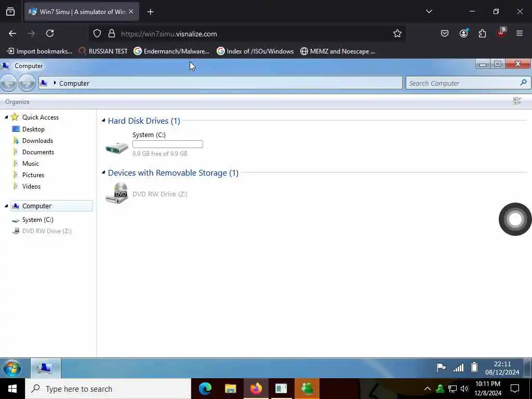The image size is (532, 399).
Task: Select the Win7 Simu browser tab
Action: [x=82, y=11]
